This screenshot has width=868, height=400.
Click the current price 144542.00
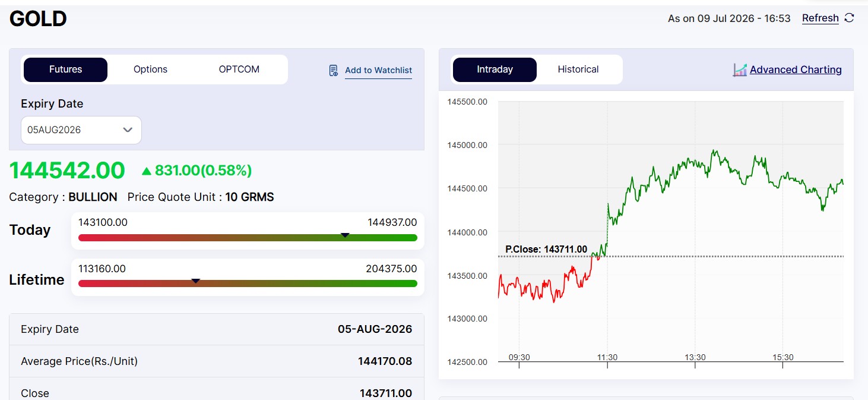67,171
